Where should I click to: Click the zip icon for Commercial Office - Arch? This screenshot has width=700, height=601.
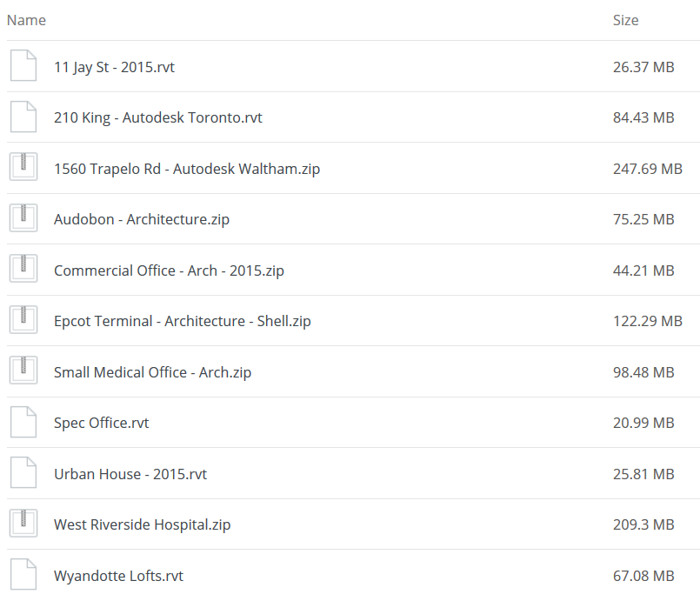coord(23,269)
